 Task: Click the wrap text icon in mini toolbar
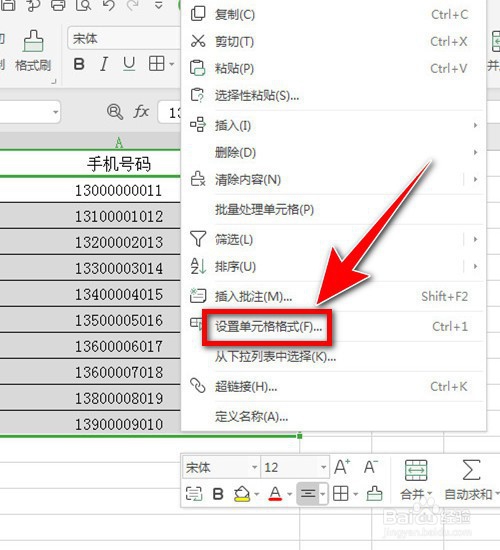(194, 494)
